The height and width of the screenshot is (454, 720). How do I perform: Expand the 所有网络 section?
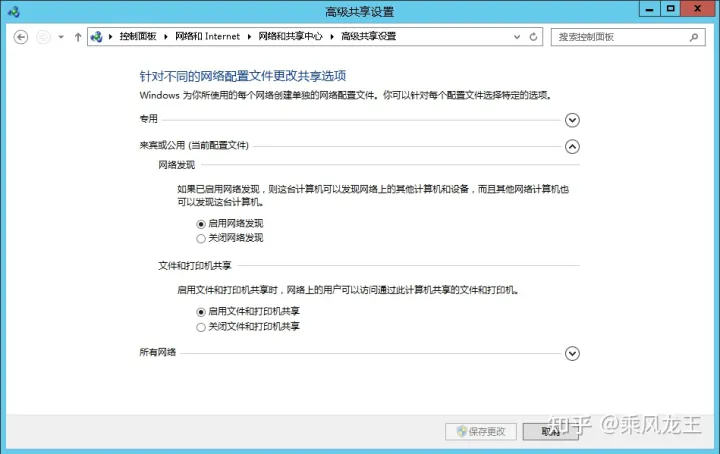point(572,353)
